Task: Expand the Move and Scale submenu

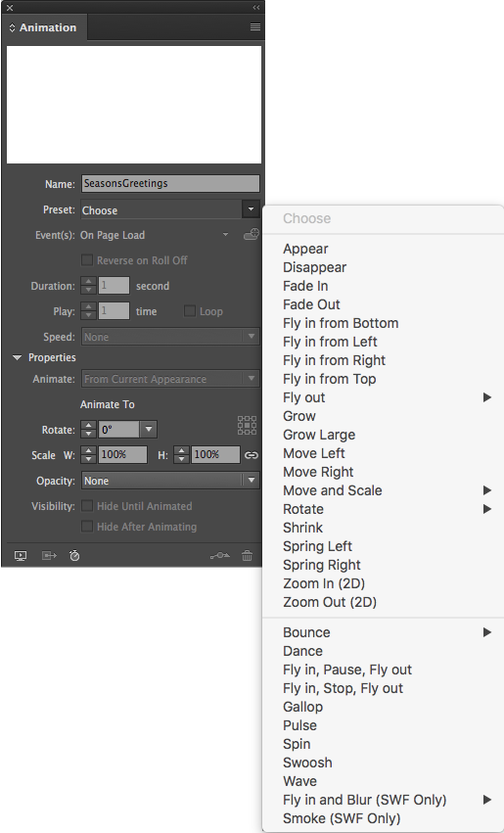Action: coord(384,490)
